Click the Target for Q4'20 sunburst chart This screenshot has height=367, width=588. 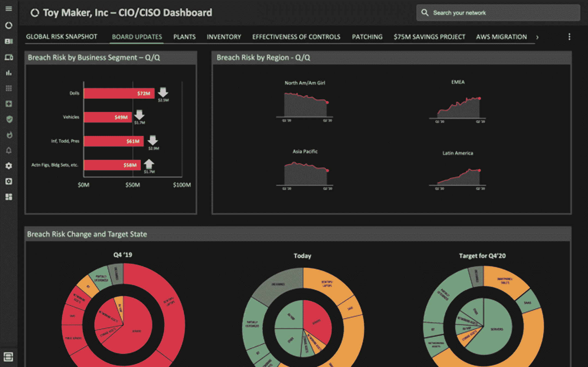[483, 317]
